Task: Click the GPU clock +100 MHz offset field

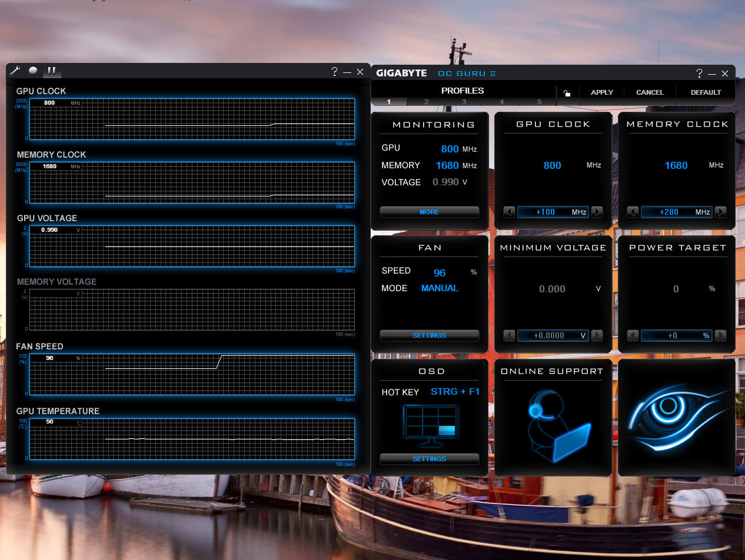Action: pyautogui.click(x=553, y=212)
